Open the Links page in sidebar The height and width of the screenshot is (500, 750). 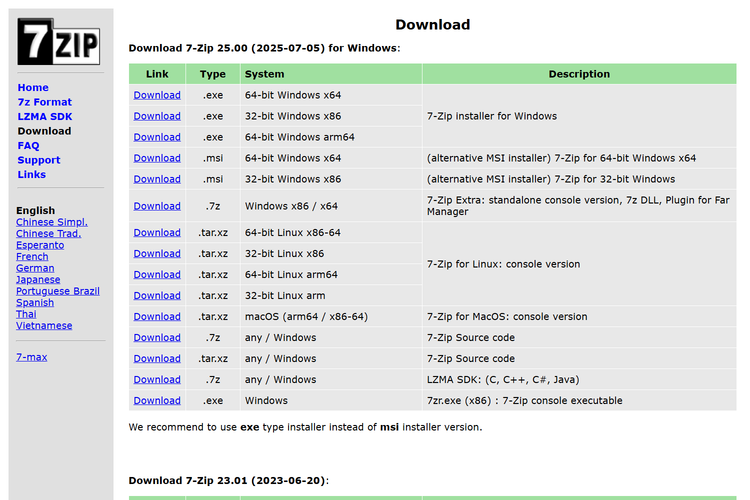pyautogui.click(x=32, y=174)
